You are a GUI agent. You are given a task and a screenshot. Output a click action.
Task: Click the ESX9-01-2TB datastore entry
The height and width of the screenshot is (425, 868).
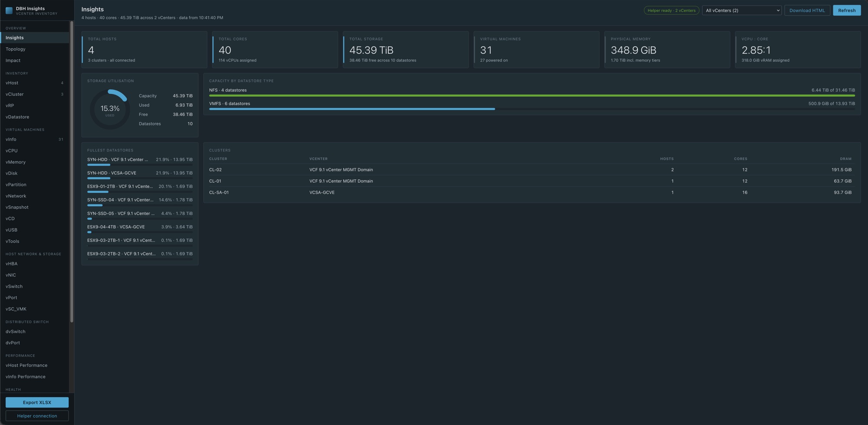point(140,188)
